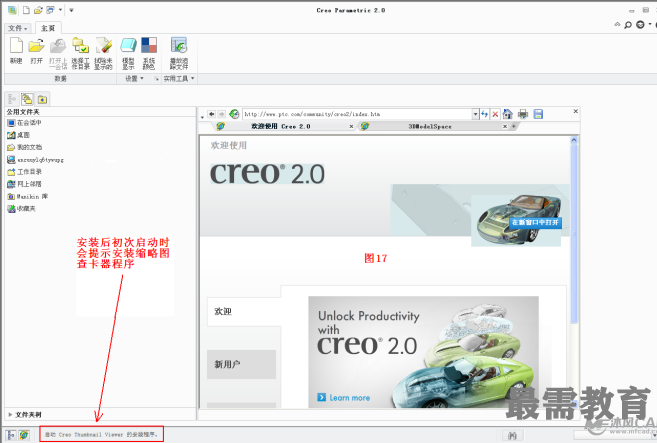Click the Unlock Productivity Creo 2.0 banner
This screenshot has height=443, width=657.
point(423,352)
